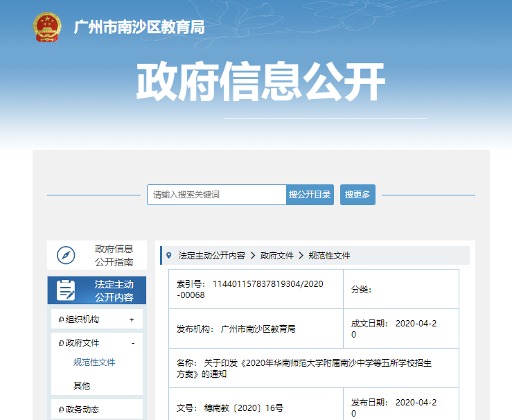Focus the 请输入搜索关键词 search field
Image resolution: width=512 pixels, height=420 pixels.
point(216,195)
